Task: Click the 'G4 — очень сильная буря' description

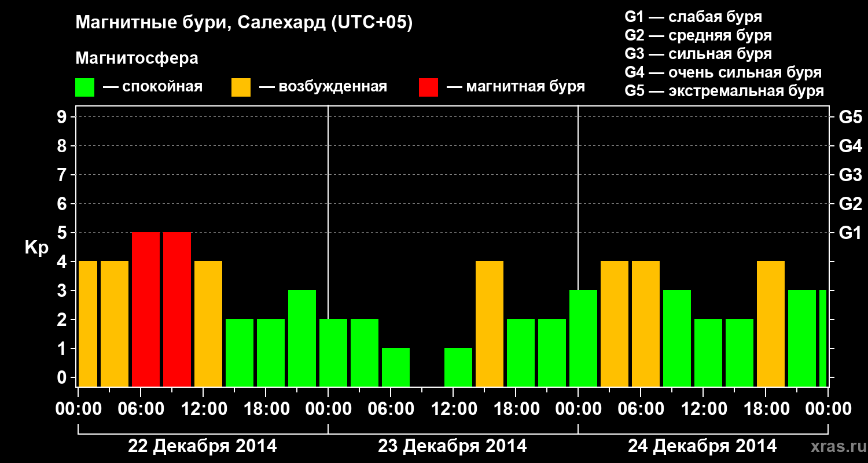Action: coord(723,72)
